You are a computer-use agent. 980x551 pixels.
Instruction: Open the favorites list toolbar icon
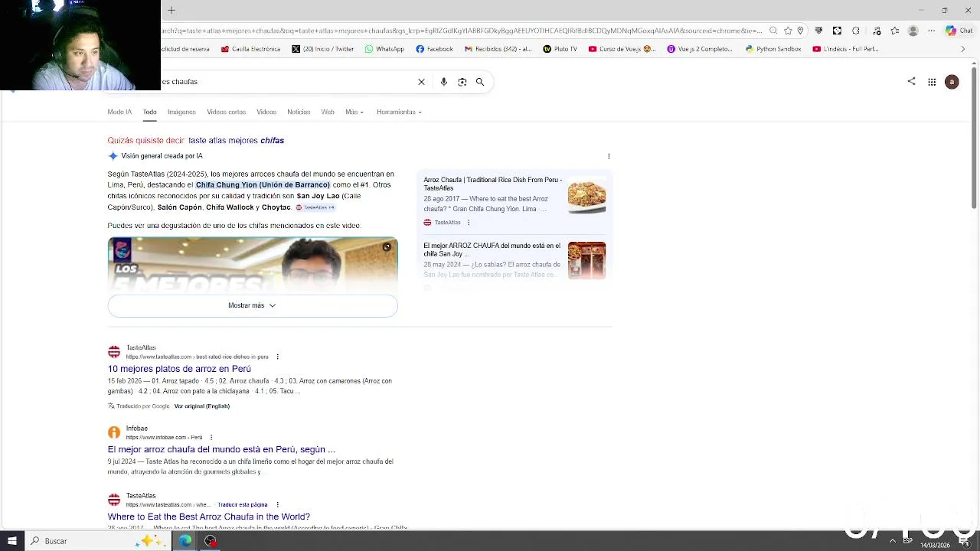[x=894, y=31]
